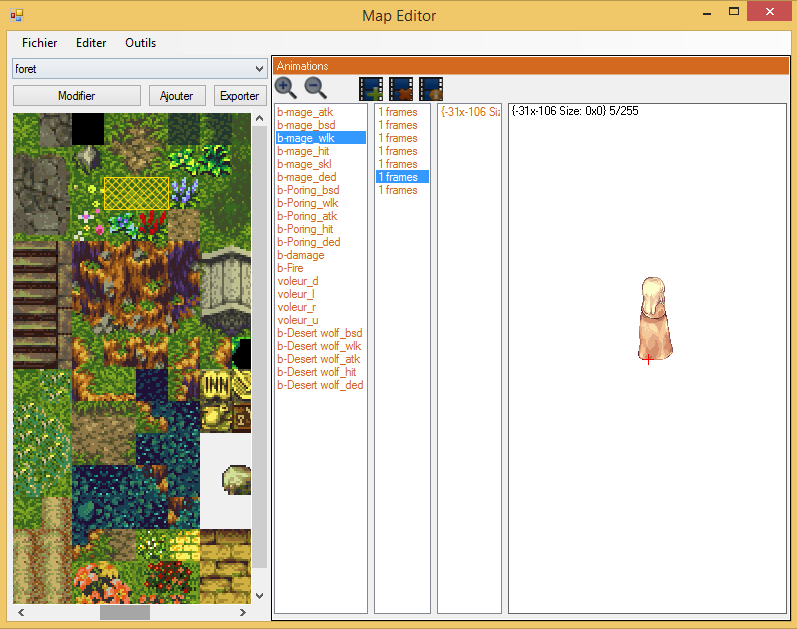The image size is (797, 629).
Task: Select the b-Desert wolf_atk animation
Action: coord(321,359)
